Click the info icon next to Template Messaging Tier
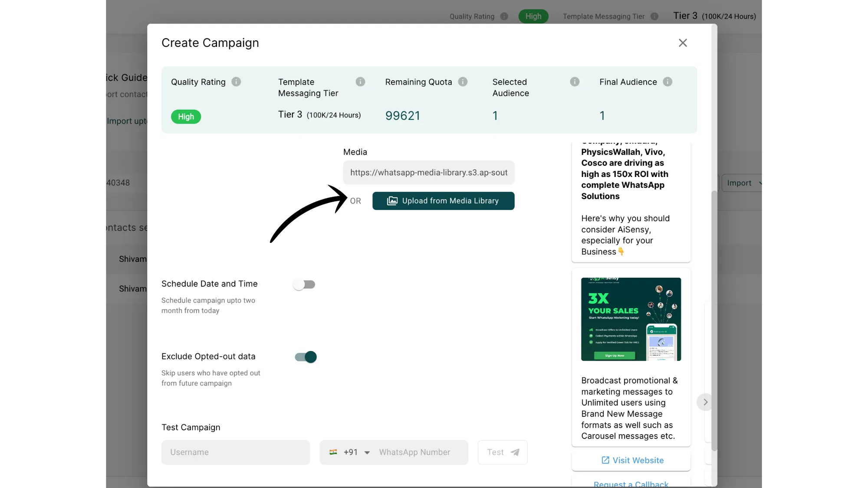Viewport: 868px width, 488px height. point(360,82)
